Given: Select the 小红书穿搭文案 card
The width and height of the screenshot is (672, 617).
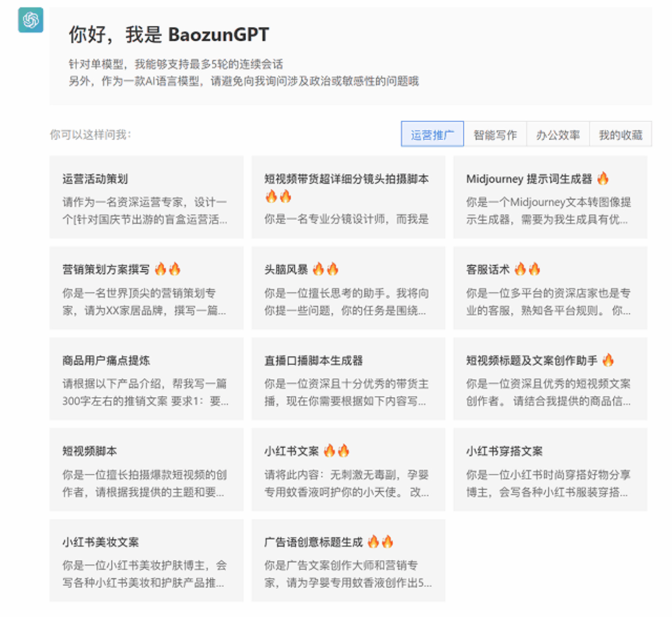Looking at the screenshot, I should point(550,469).
